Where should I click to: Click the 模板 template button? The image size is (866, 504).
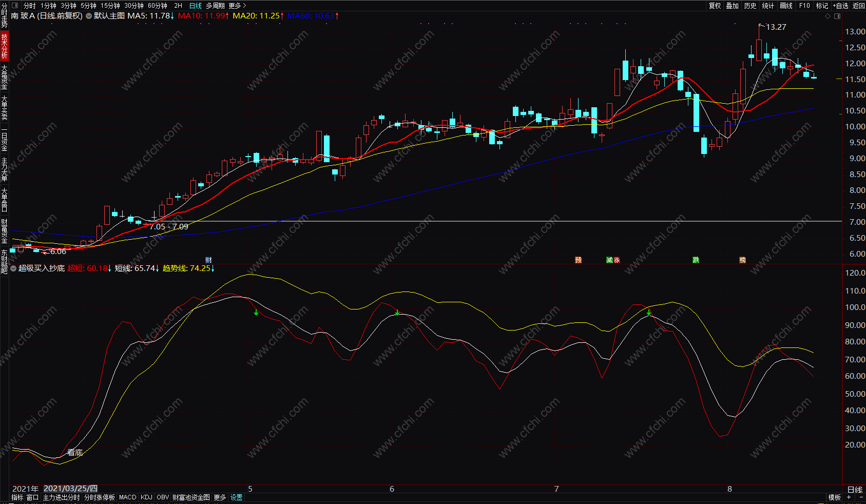(x=835, y=497)
